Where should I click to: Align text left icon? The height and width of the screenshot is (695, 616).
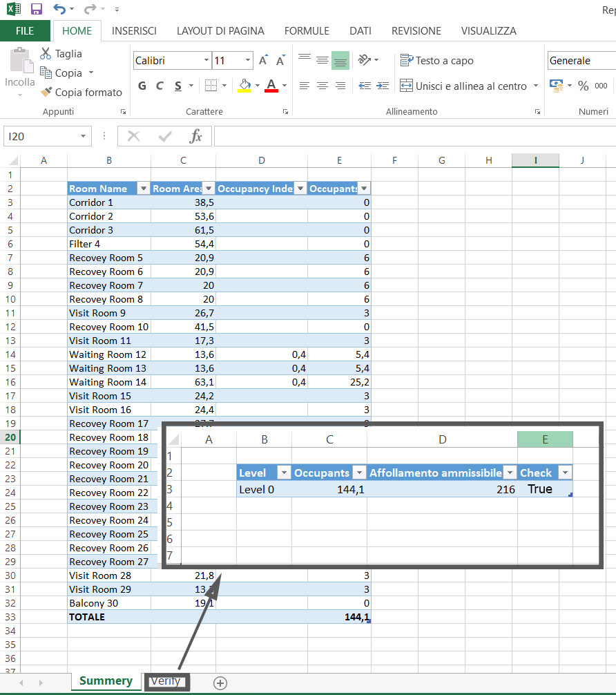point(305,86)
